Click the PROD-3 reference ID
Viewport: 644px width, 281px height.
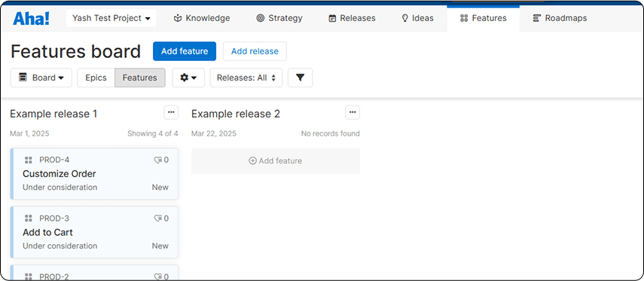tap(54, 218)
